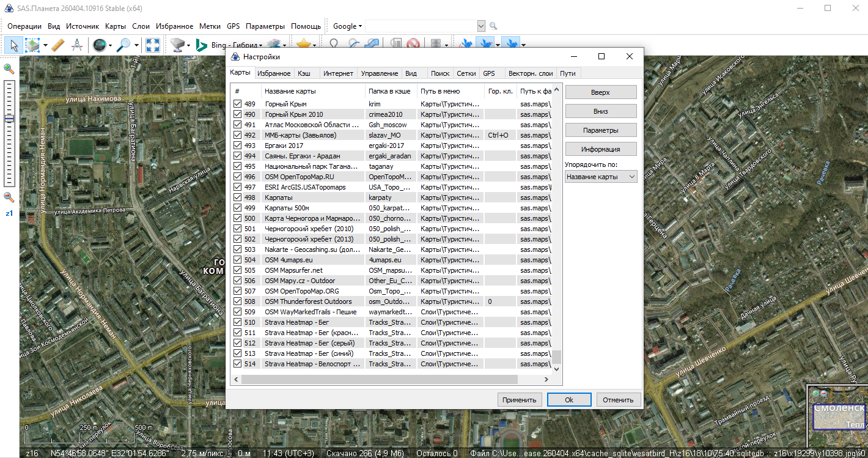Click the Параметры button in settings dialog
The height and width of the screenshot is (458, 868).
click(600, 130)
